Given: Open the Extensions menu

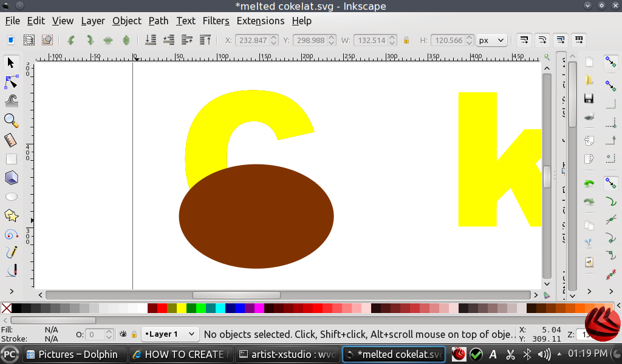Looking at the screenshot, I should (x=260, y=21).
